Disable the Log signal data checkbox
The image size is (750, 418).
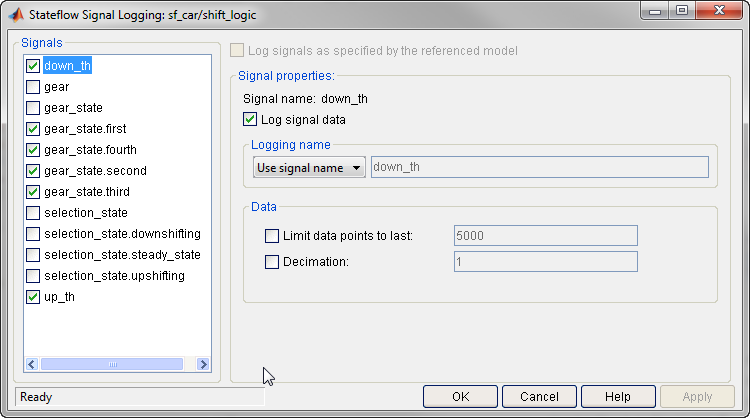pyautogui.click(x=250, y=120)
